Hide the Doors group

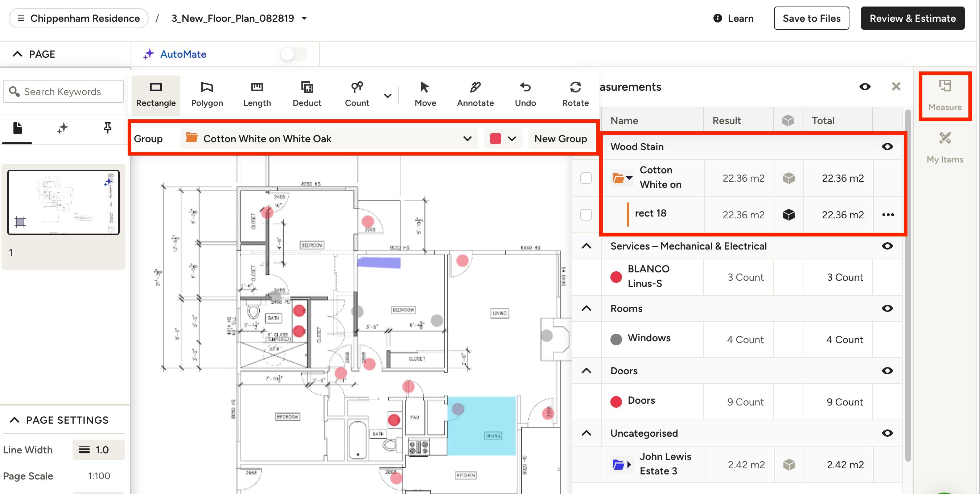[x=887, y=371]
